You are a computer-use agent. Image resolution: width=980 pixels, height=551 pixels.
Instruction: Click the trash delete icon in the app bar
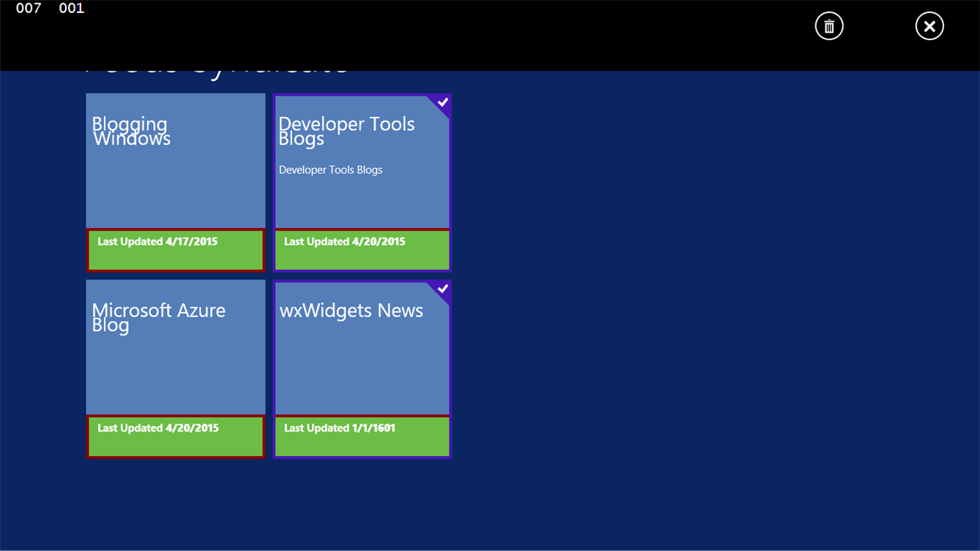click(829, 27)
